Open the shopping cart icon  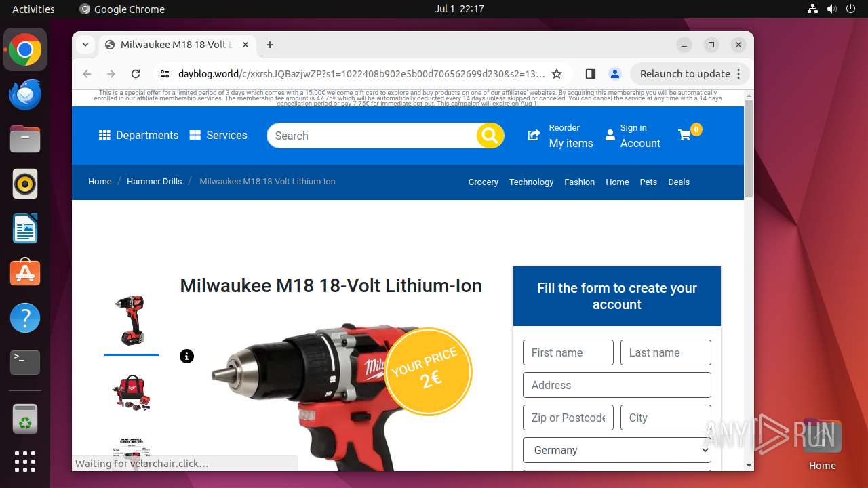685,136
